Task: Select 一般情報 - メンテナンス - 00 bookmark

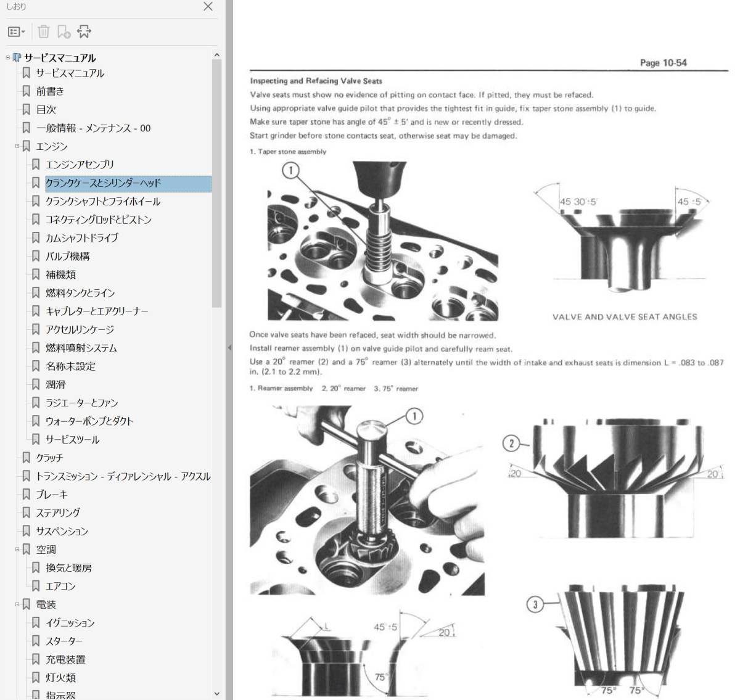Action: (x=93, y=128)
